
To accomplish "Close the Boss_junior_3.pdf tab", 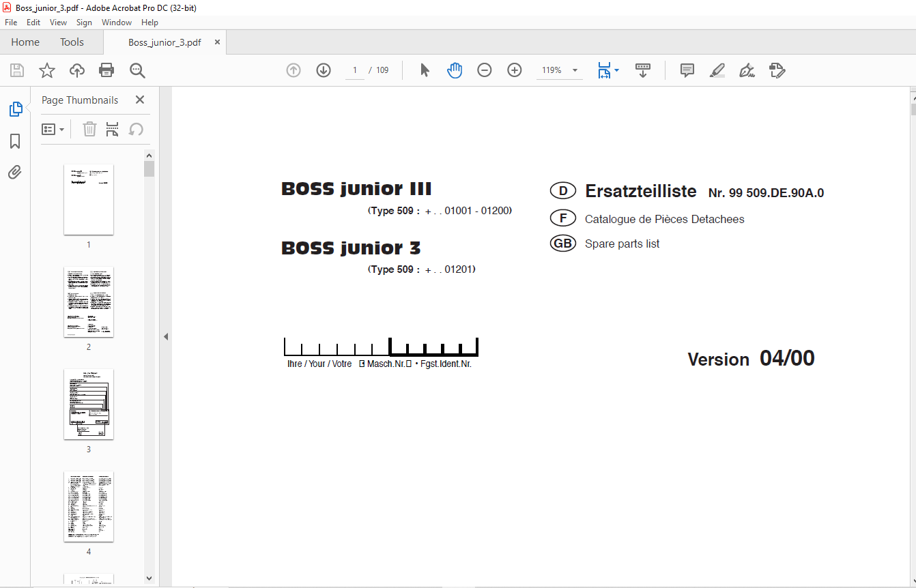I will pos(217,42).
